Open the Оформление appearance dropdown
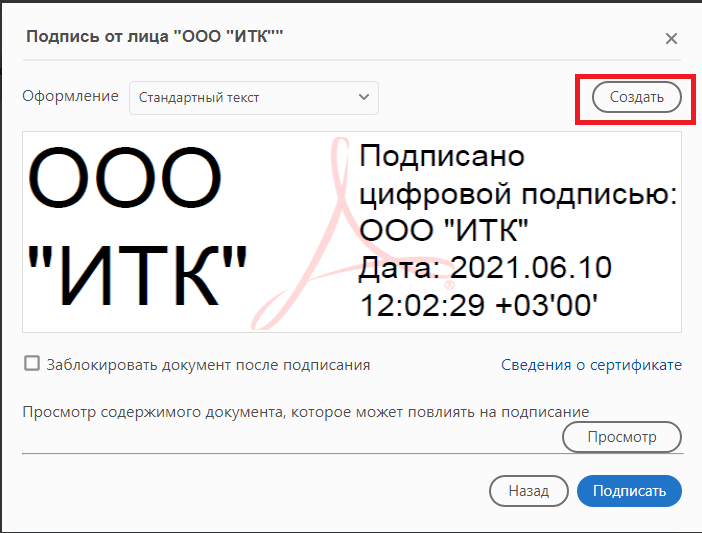Screen dimensions: 702x533 [253, 97]
